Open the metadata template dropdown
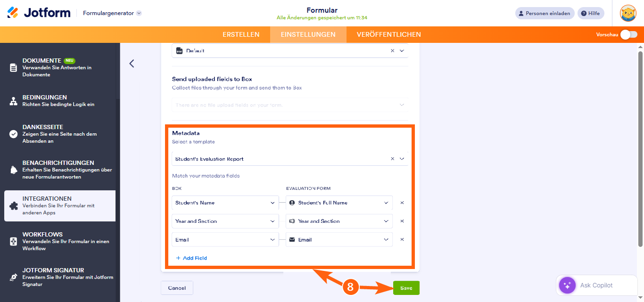The width and height of the screenshot is (644, 302). (402, 159)
